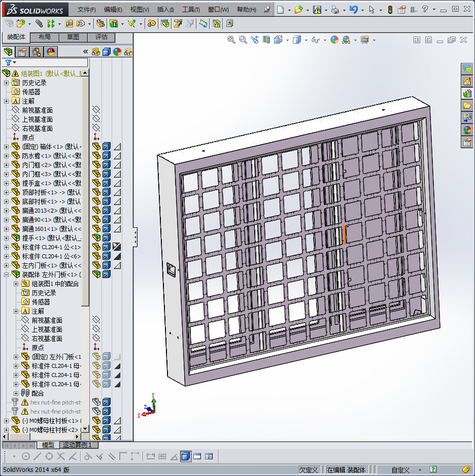Toggle hide/show for 左内门板<1> component
Image resolution: width=475 pixels, height=476 pixels.
coord(96,265)
